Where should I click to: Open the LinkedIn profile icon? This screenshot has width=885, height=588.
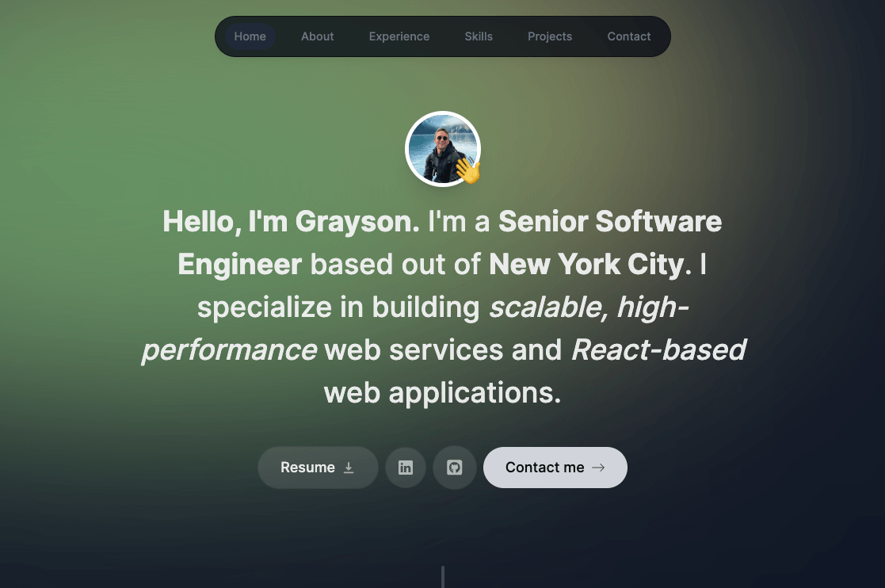(406, 468)
